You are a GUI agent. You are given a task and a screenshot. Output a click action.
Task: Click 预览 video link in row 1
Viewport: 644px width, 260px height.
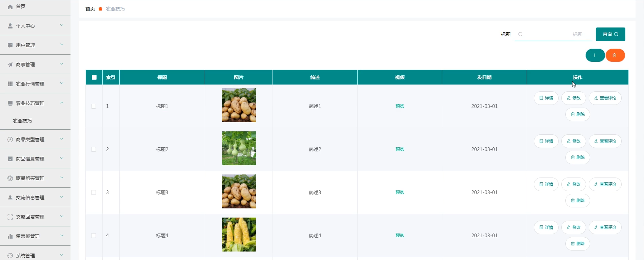(400, 106)
